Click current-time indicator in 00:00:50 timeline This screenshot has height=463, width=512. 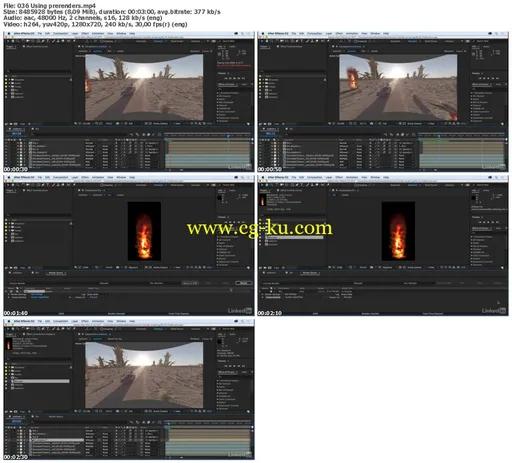coord(439,136)
